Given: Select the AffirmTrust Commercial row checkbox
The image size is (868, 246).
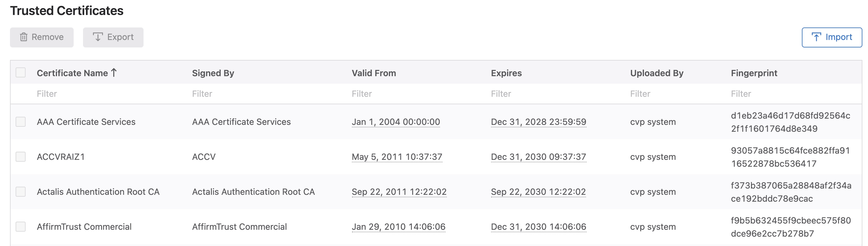Looking at the screenshot, I should (21, 227).
